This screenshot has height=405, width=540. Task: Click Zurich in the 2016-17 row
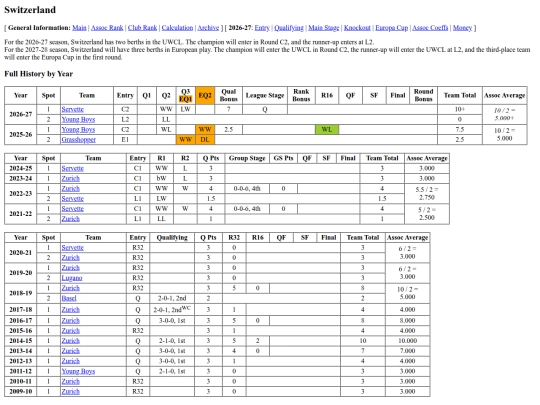coord(71,321)
